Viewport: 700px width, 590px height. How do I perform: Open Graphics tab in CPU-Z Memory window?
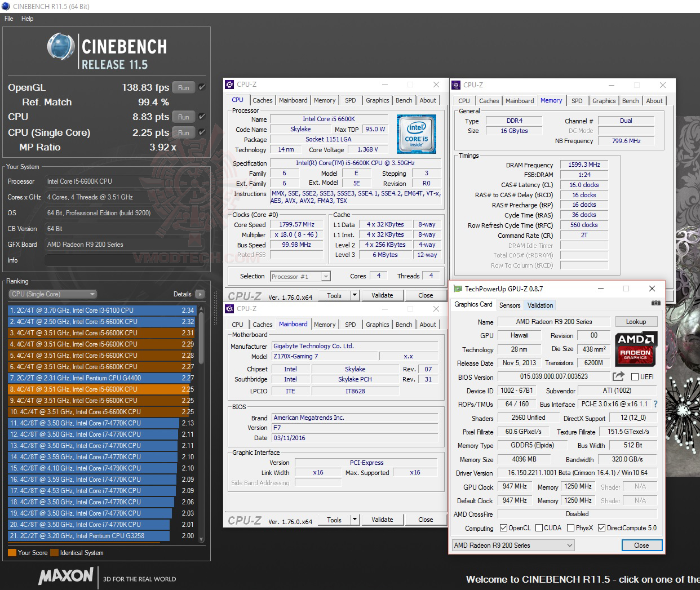click(x=604, y=101)
